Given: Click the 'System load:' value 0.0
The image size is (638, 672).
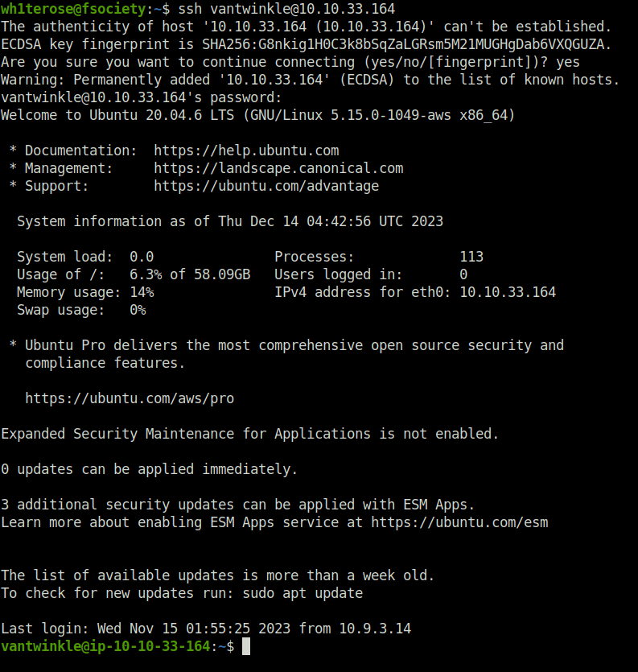Looking at the screenshot, I should coord(142,257).
